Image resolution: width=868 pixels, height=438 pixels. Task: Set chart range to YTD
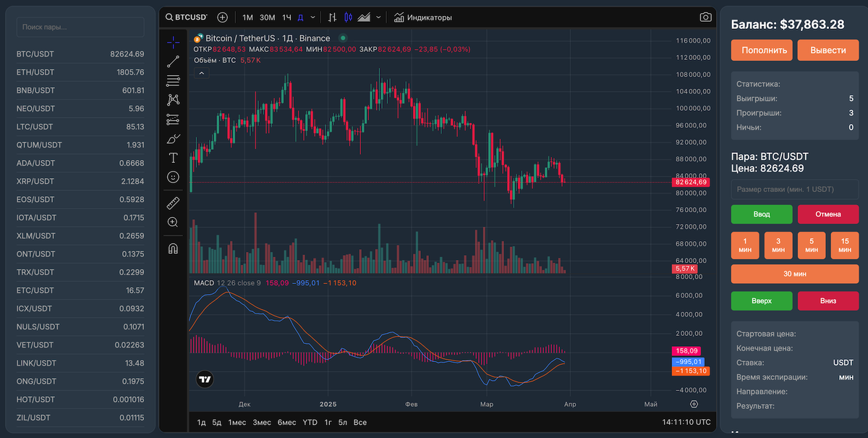[310, 422]
